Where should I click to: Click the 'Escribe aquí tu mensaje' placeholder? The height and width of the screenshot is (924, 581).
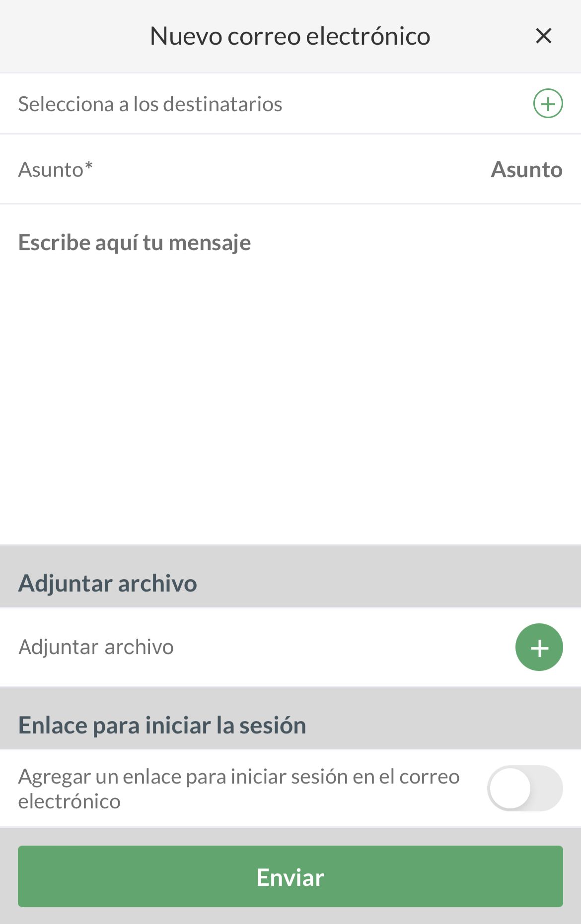pyautogui.click(x=135, y=243)
